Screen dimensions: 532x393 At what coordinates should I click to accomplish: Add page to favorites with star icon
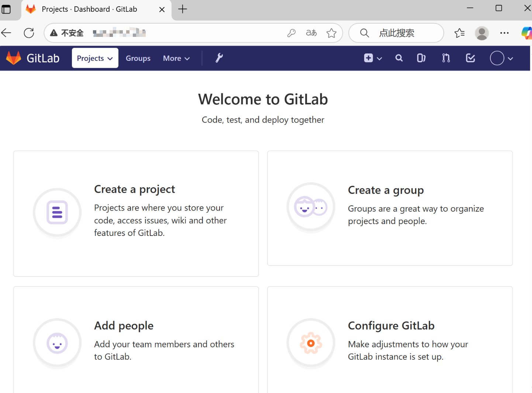[331, 33]
